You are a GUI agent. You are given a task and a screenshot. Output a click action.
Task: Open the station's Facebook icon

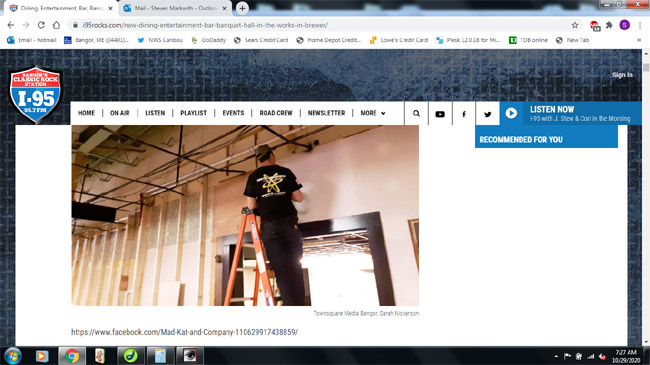point(464,114)
